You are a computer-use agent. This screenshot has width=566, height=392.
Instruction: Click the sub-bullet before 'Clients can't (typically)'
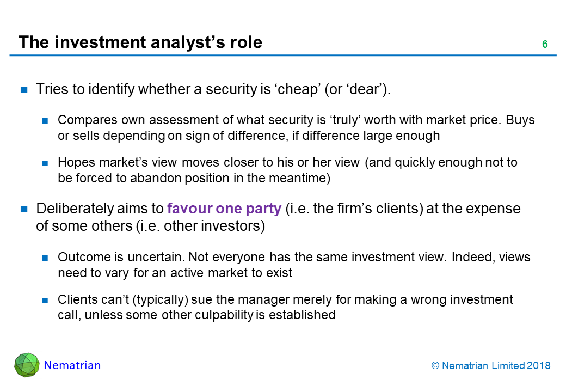(45, 301)
